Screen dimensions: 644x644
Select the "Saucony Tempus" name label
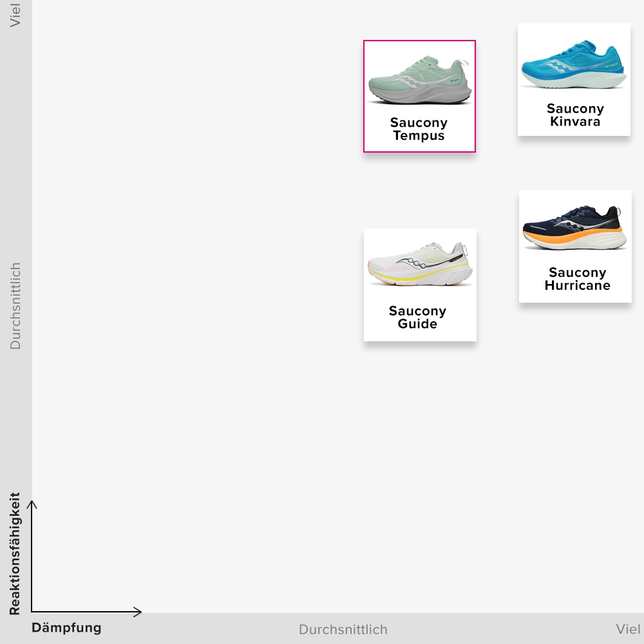[419, 129]
